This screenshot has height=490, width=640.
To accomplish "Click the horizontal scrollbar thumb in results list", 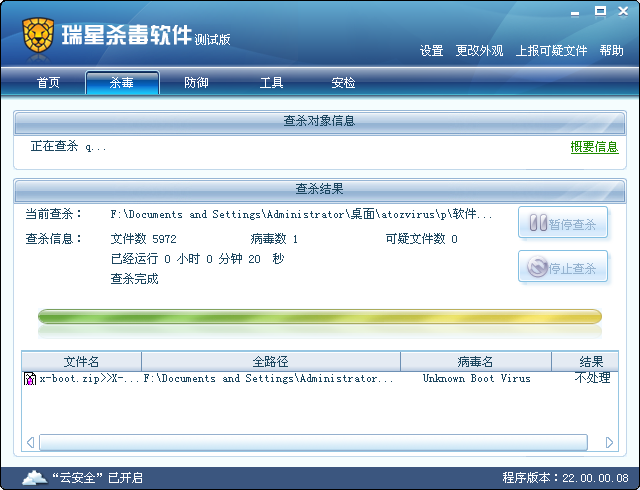I will [313, 443].
